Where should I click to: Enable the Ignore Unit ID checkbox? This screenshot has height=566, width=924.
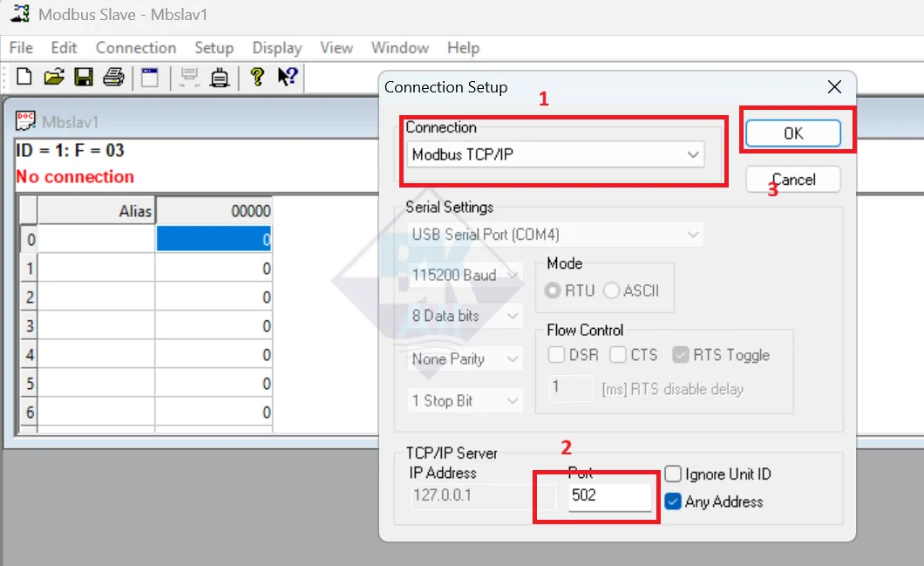point(673,474)
